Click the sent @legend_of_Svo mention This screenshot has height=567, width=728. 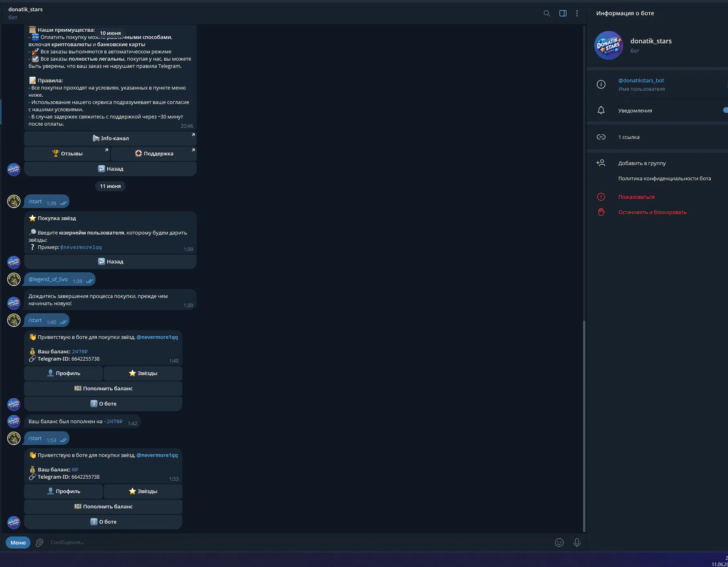coord(48,279)
